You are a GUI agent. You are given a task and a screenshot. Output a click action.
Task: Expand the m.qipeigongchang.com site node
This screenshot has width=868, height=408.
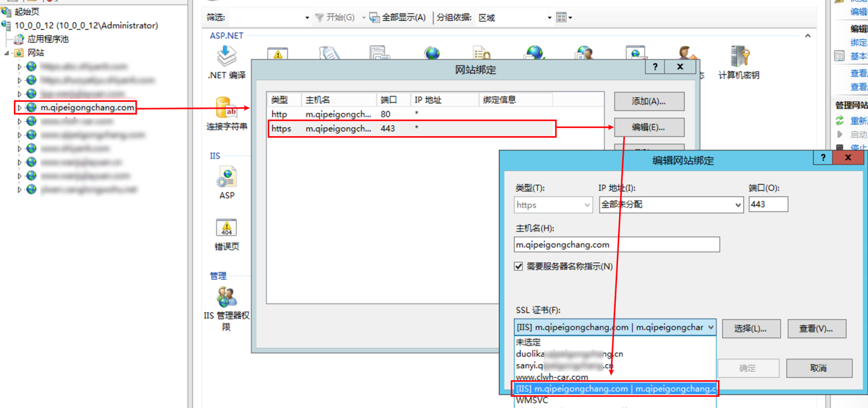click(x=19, y=108)
